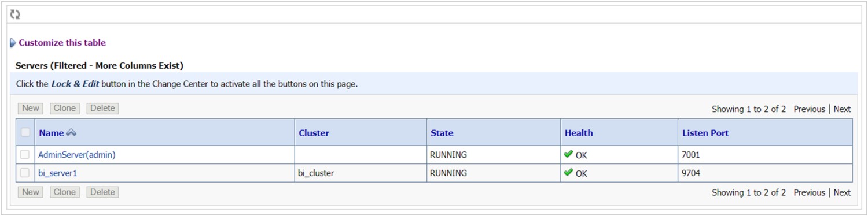Screen dimensions: 868x216
Task: Click green check icon in bi_server1 Health cell
Action: tap(568, 172)
